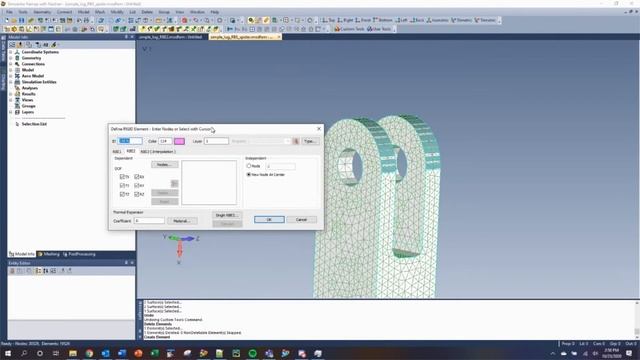Select New Node At Center radio option
Viewport: 640px width, 360px height.
pyautogui.click(x=249, y=175)
